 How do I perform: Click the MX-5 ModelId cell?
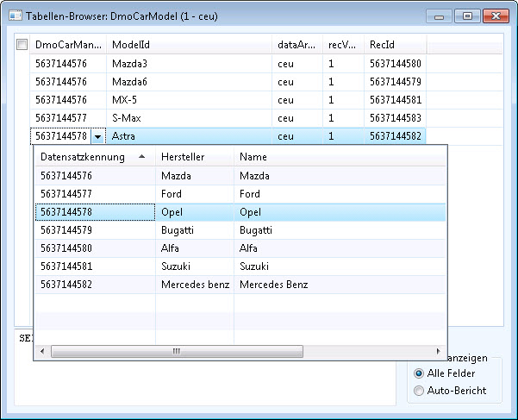pyautogui.click(x=190, y=100)
